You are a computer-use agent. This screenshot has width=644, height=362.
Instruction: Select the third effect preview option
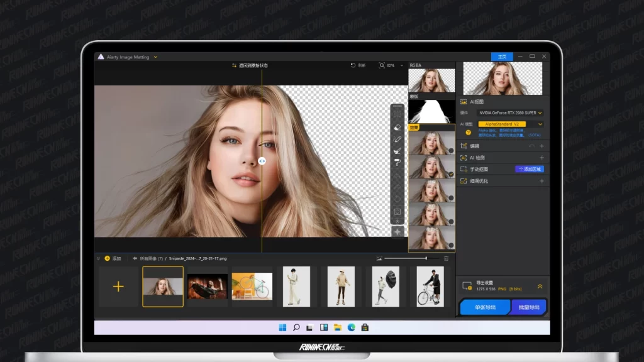[x=431, y=190]
